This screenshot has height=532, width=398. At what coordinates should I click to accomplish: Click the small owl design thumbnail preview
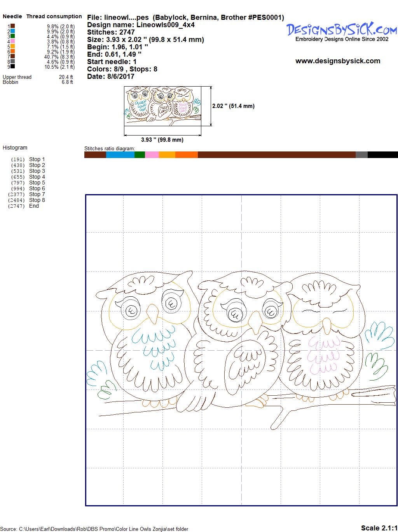(x=162, y=106)
